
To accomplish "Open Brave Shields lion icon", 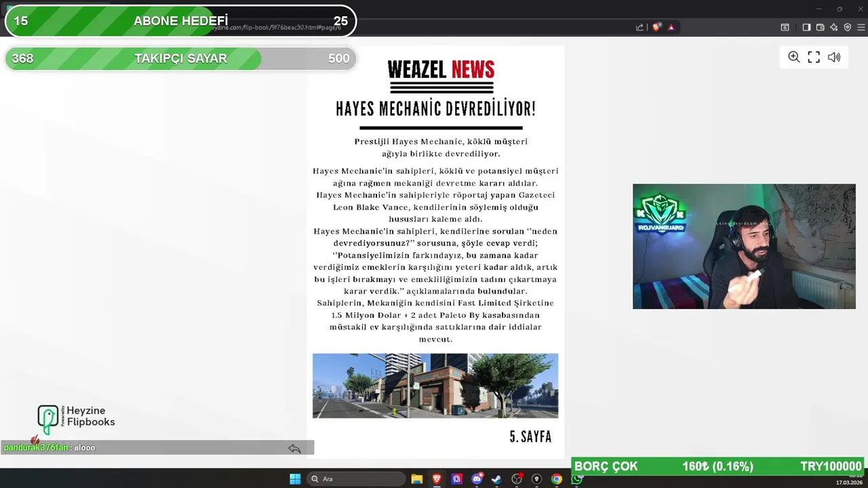I will [x=656, y=27].
